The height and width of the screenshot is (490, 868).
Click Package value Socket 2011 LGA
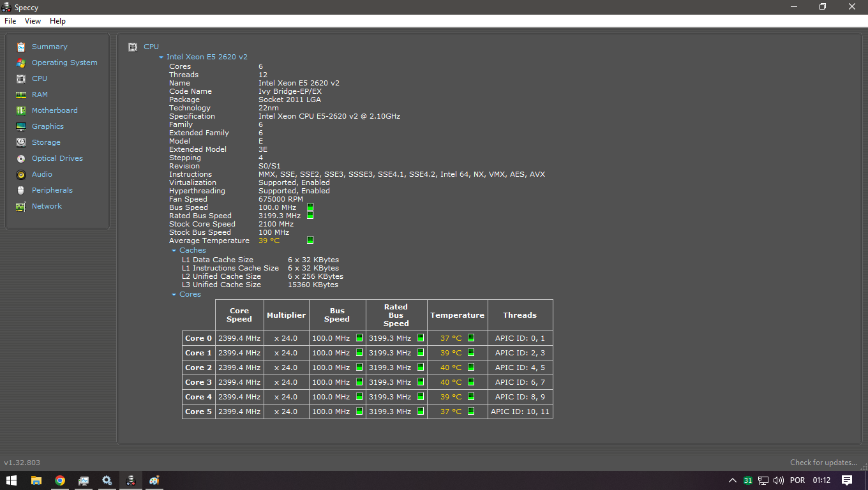point(290,100)
